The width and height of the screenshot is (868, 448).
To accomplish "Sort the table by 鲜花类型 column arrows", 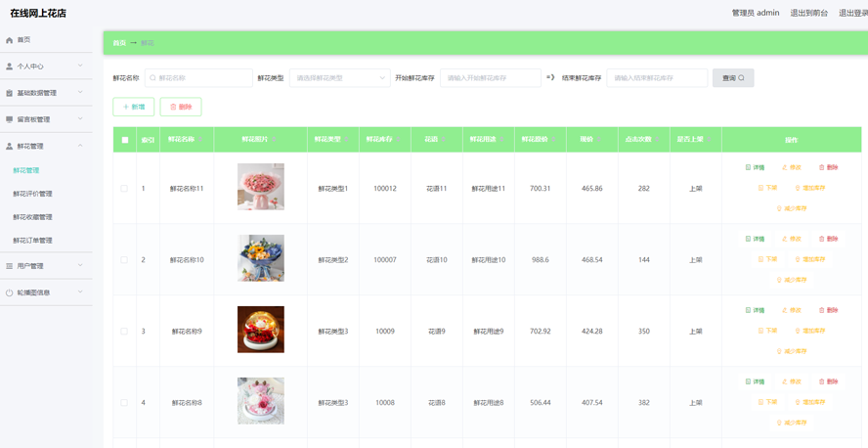I will click(347, 140).
